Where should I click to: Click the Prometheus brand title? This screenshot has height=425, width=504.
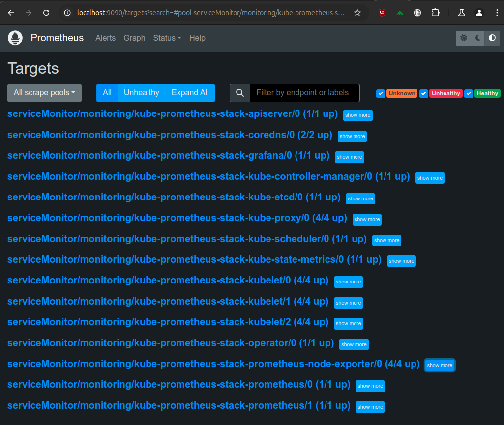tap(57, 38)
